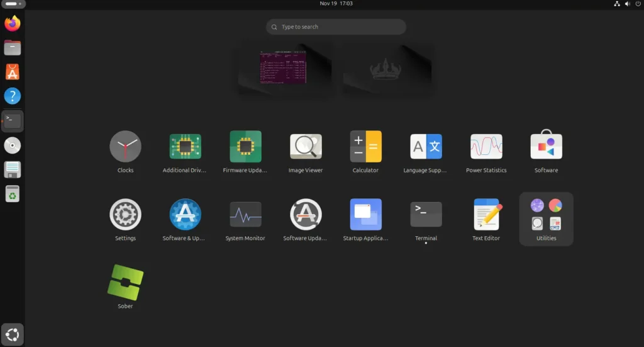Switch to Terminal in the dock
This screenshot has width=644, height=347.
coord(13,121)
